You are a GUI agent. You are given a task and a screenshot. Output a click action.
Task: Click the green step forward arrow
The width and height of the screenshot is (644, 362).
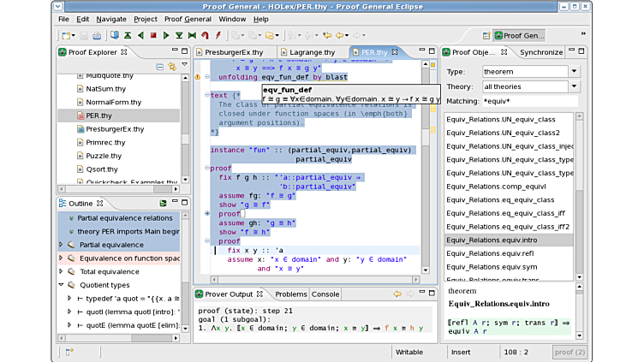[166, 36]
